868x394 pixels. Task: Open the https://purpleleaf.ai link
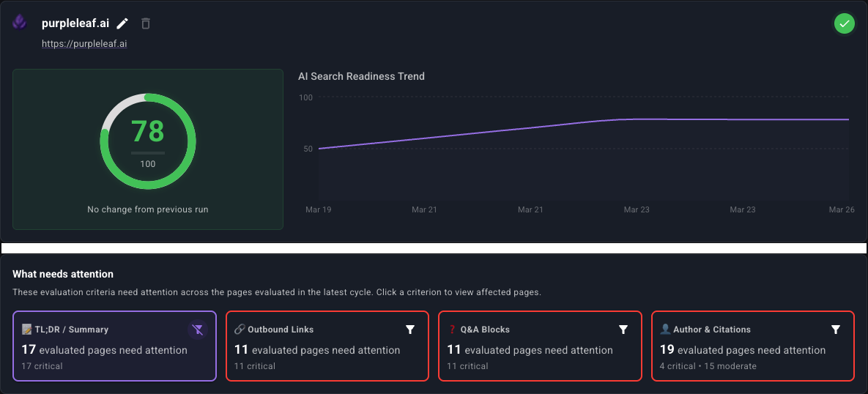tap(85, 43)
